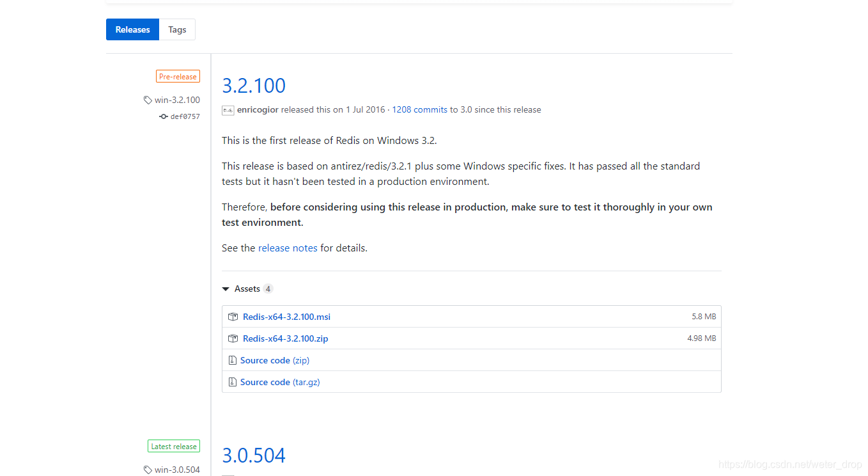Viewport: 868px width, 476px height.
Task: Open the win-3.0.504 tag link
Action: coord(177,470)
